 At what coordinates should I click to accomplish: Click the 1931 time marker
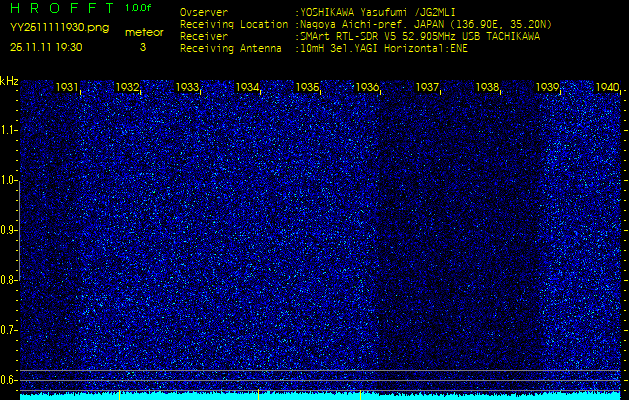tap(67, 87)
